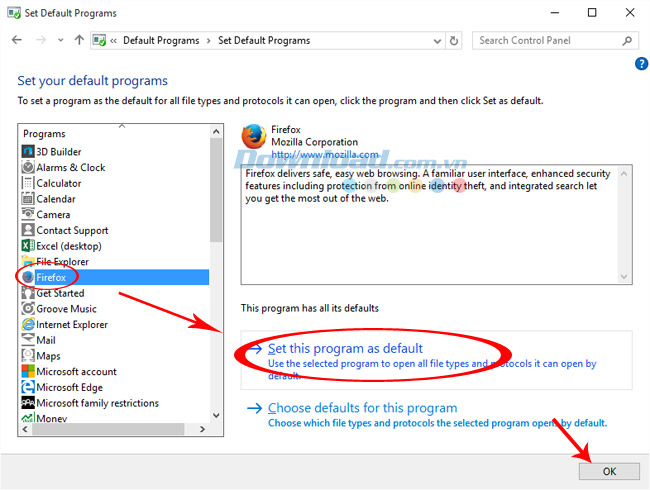
Task: Click the Up one level arrow
Action: coord(79,40)
